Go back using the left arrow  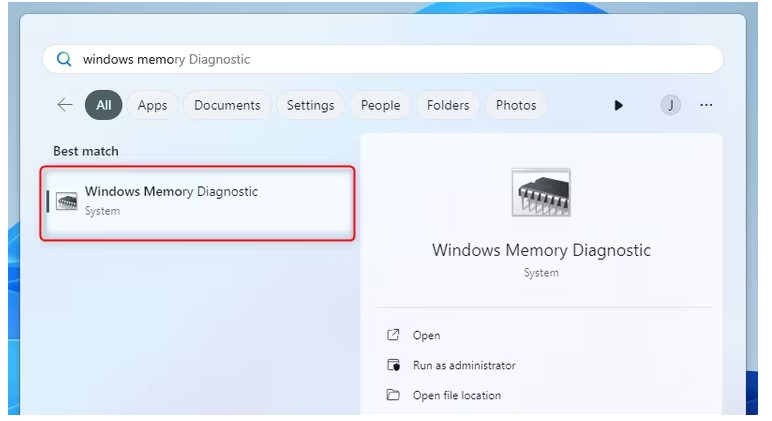pos(64,105)
